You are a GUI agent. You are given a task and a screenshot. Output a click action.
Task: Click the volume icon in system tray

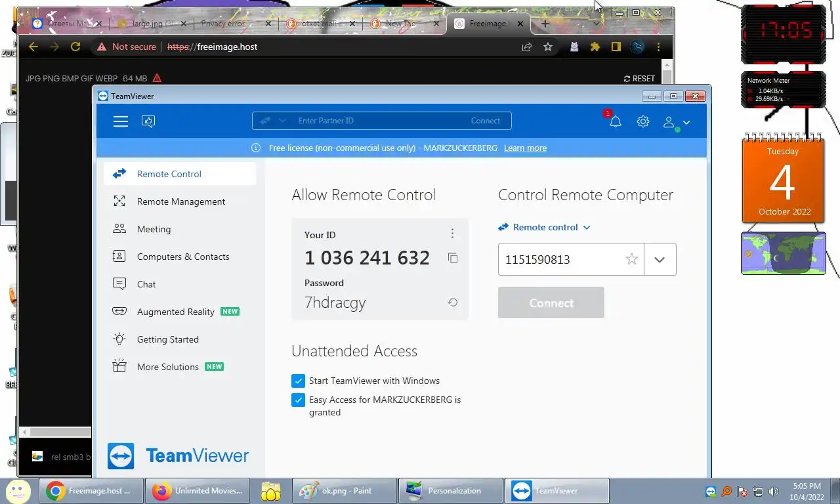[774, 492]
